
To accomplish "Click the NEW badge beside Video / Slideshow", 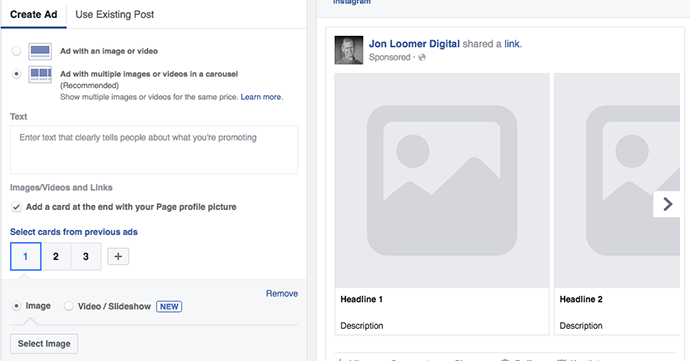I will (x=169, y=306).
